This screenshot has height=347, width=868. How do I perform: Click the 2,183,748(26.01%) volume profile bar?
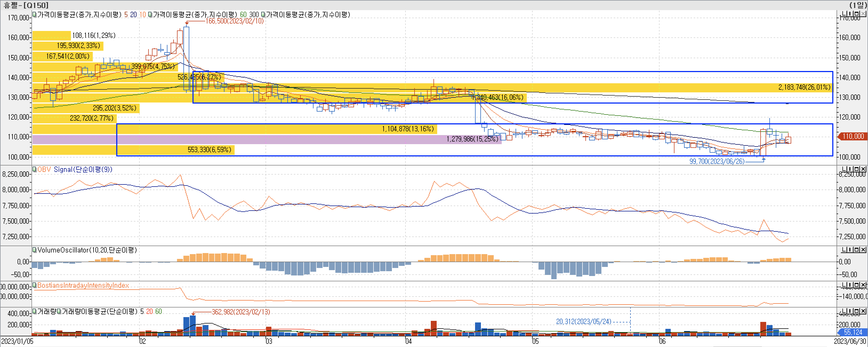tap(804, 87)
